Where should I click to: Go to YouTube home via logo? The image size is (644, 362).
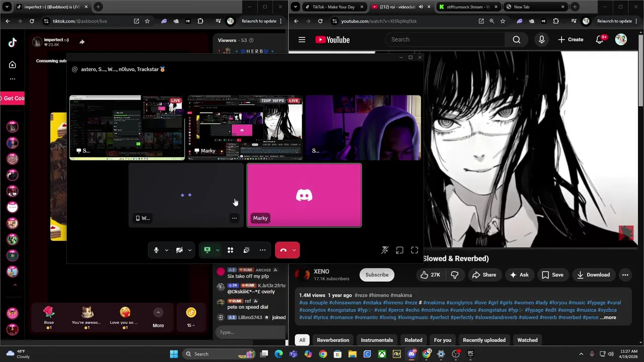(x=333, y=40)
